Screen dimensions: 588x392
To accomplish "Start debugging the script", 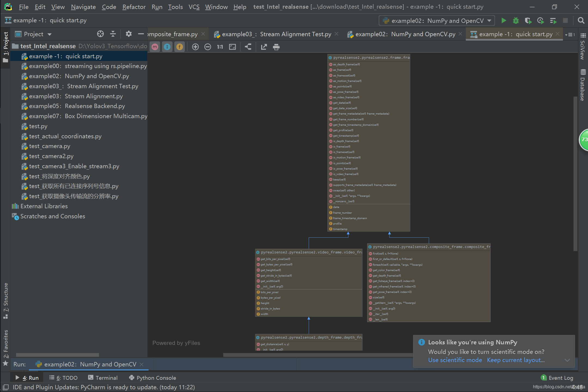I will (516, 20).
